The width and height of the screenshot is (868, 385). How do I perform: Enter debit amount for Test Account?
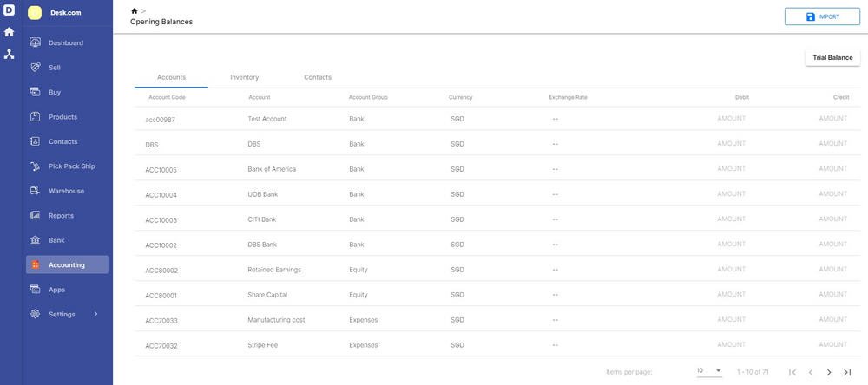732,119
